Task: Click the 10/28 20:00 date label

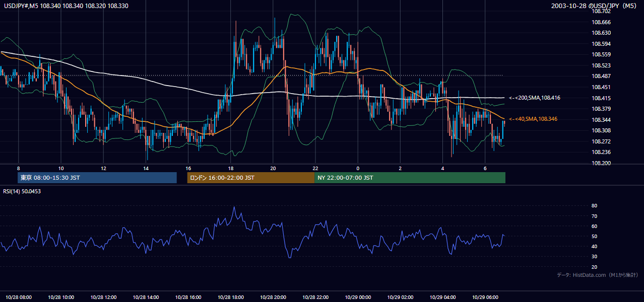Action: 273,297
